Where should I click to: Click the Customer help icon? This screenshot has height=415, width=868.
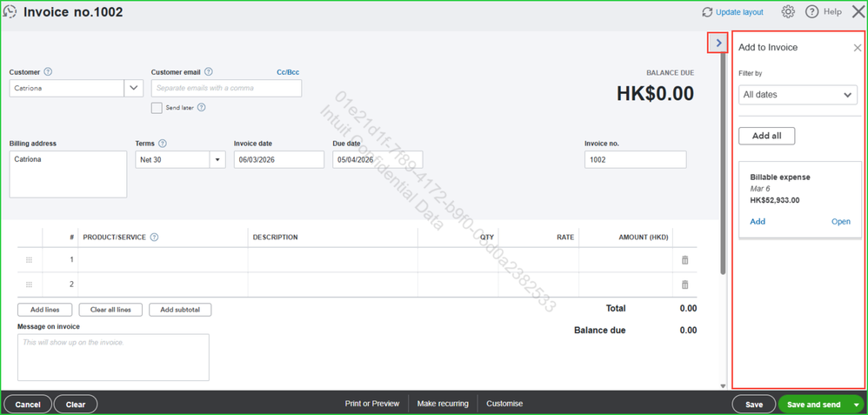click(x=48, y=72)
